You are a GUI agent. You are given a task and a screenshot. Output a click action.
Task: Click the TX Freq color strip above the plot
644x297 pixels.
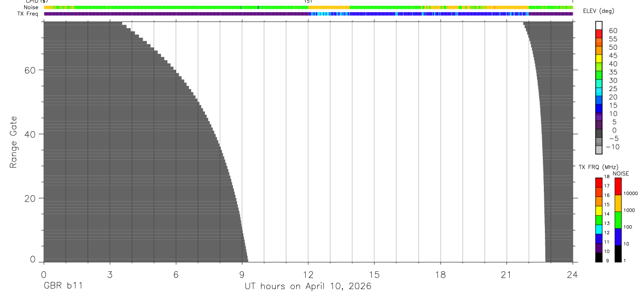click(308, 14)
